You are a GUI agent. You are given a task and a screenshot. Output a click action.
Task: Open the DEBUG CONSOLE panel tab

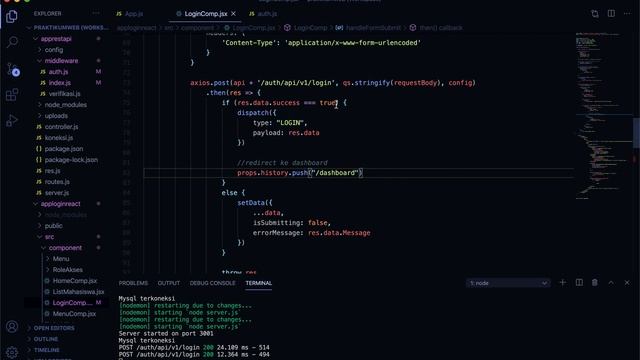[x=212, y=283]
